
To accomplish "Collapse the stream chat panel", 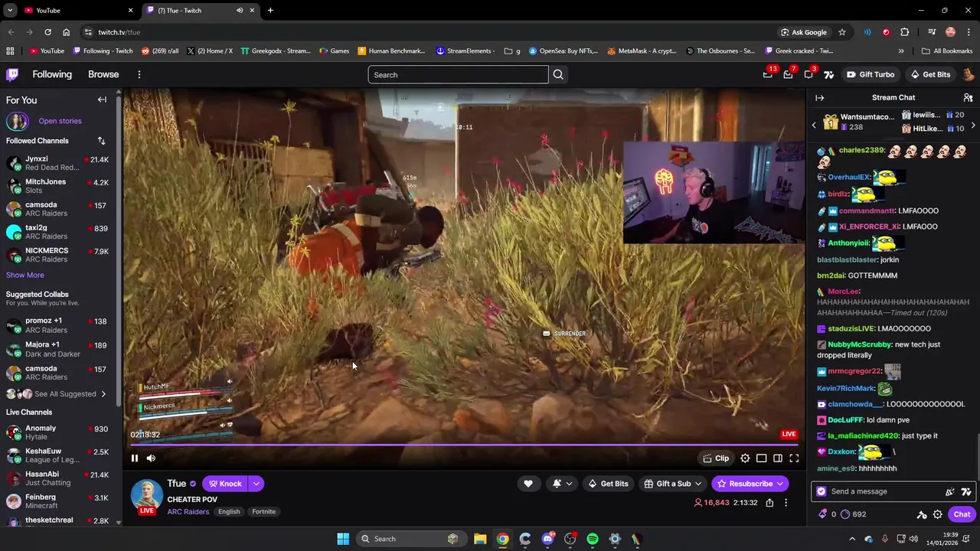I will coord(819,98).
